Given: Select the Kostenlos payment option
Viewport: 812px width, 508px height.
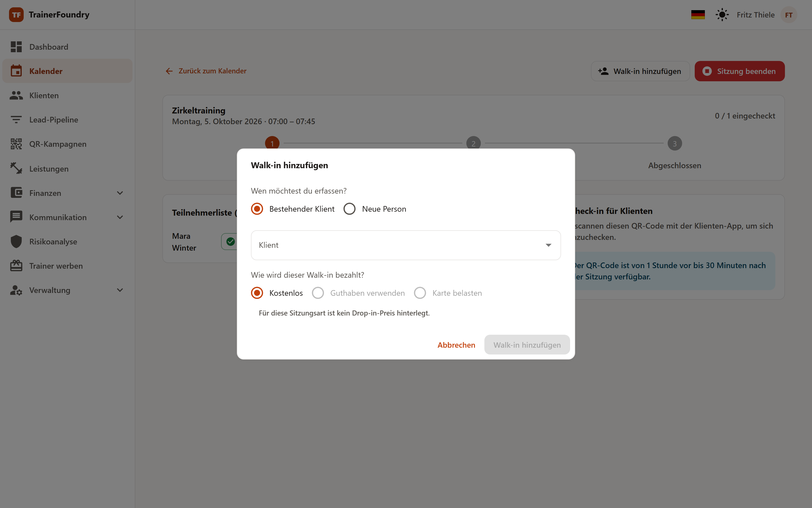Looking at the screenshot, I should (x=257, y=293).
